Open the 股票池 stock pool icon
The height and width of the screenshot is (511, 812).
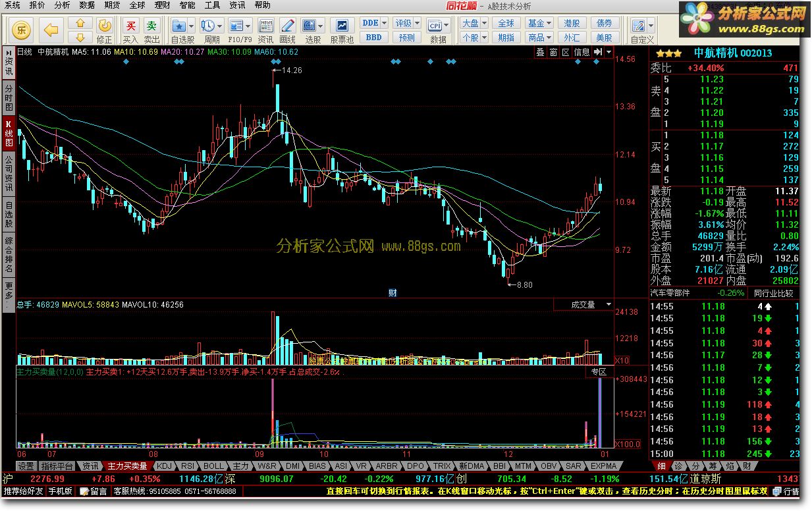click(x=342, y=26)
